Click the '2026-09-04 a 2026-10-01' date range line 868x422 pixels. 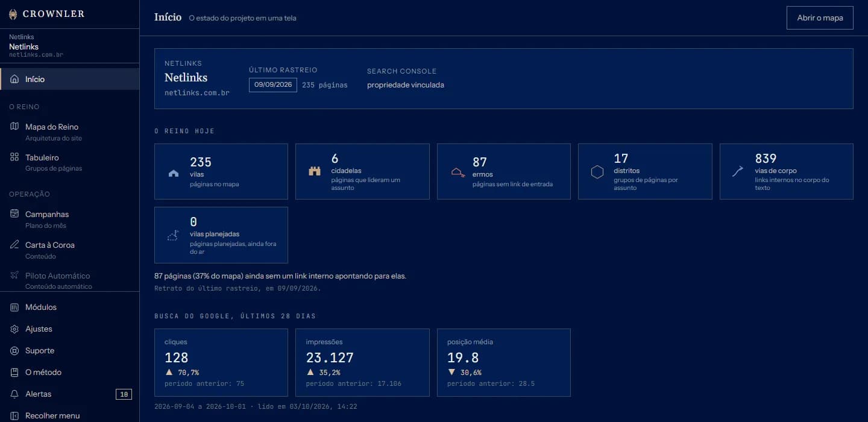click(256, 406)
